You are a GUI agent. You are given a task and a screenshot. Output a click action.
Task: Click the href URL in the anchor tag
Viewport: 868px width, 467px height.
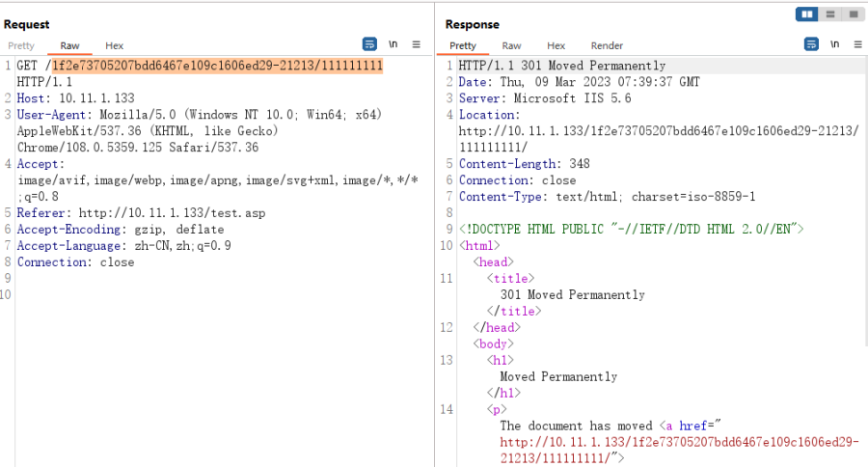(680, 451)
